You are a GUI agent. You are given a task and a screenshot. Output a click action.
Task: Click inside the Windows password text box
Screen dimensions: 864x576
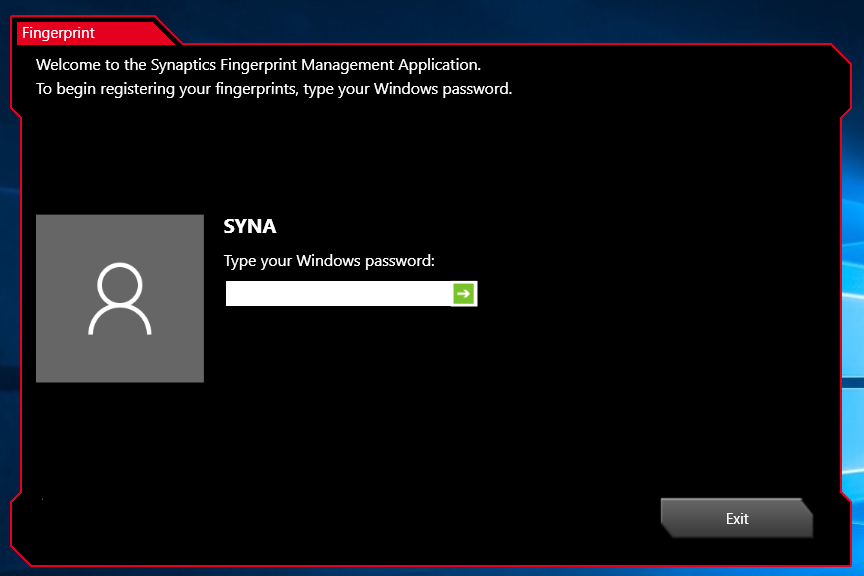[x=338, y=293]
